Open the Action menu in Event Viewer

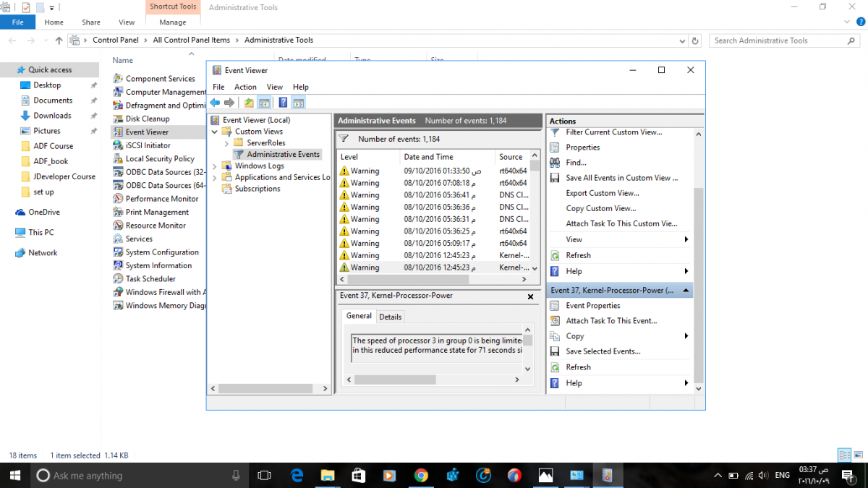[x=245, y=87]
